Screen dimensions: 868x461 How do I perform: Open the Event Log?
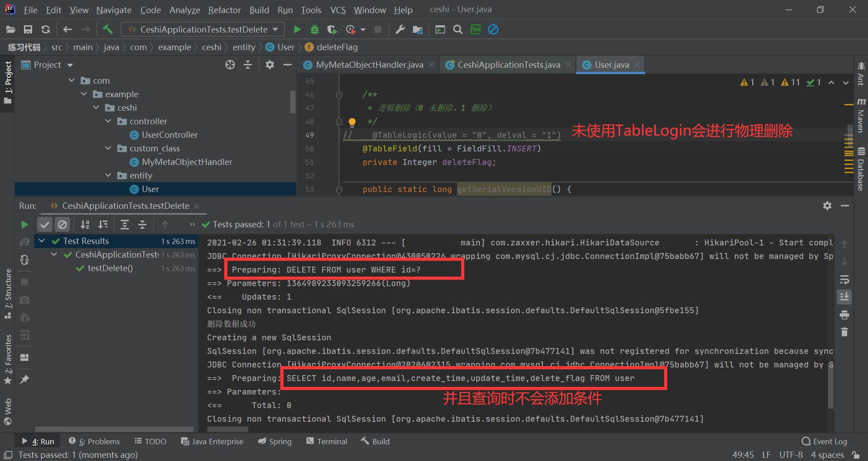tap(824, 442)
